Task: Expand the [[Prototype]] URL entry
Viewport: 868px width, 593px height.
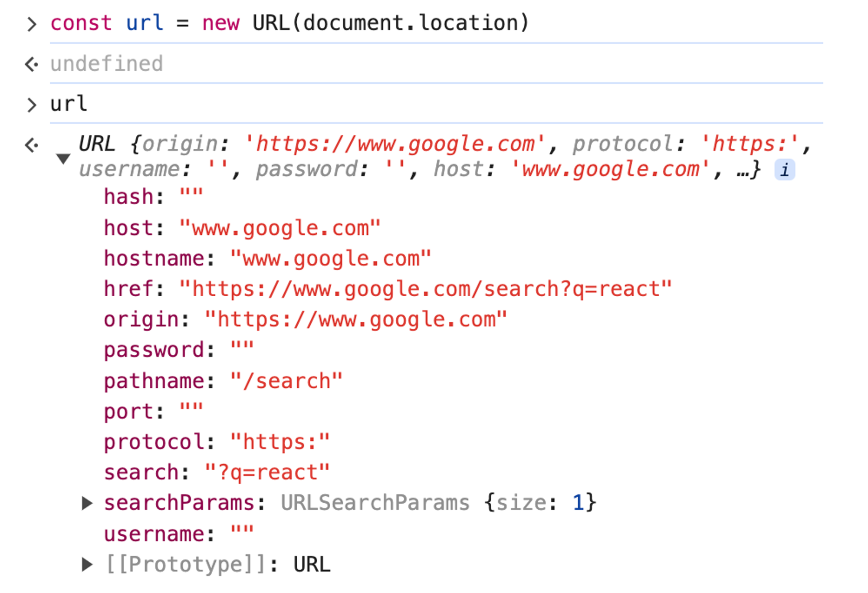Action: [87, 564]
